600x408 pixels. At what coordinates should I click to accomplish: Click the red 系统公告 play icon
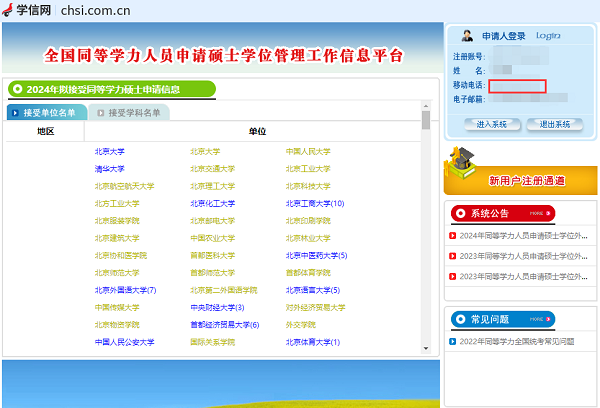coord(460,213)
